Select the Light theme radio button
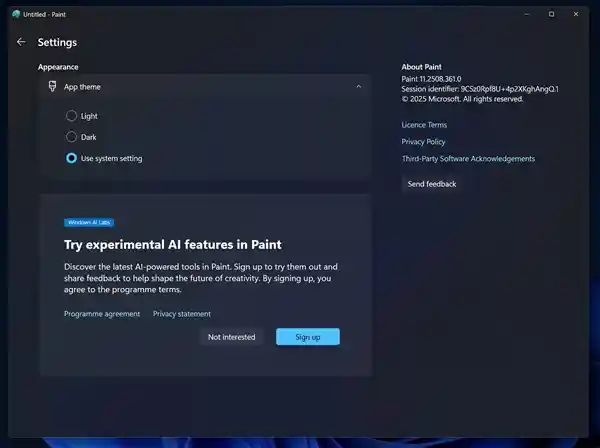Screen dimensions: 600x448 pyautogui.click(x=71, y=116)
